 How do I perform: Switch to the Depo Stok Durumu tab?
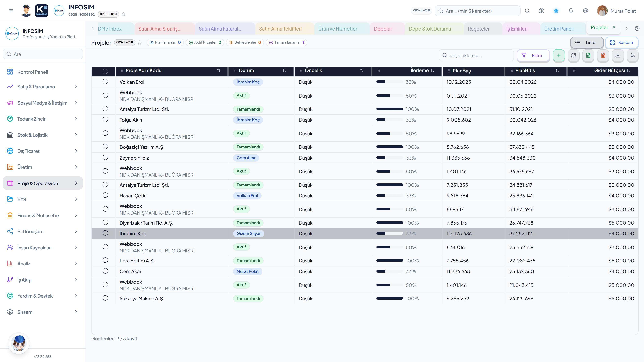click(x=430, y=29)
